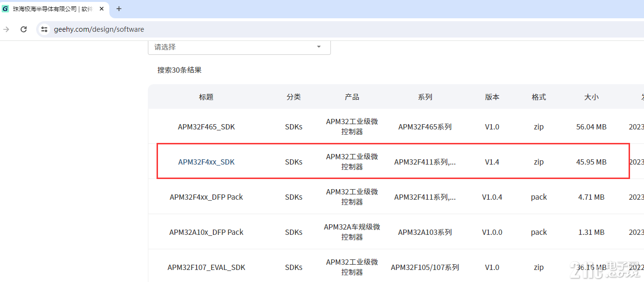Click the 1.31 MB size cell
Screen dimensions: 644x282
[591, 232]
